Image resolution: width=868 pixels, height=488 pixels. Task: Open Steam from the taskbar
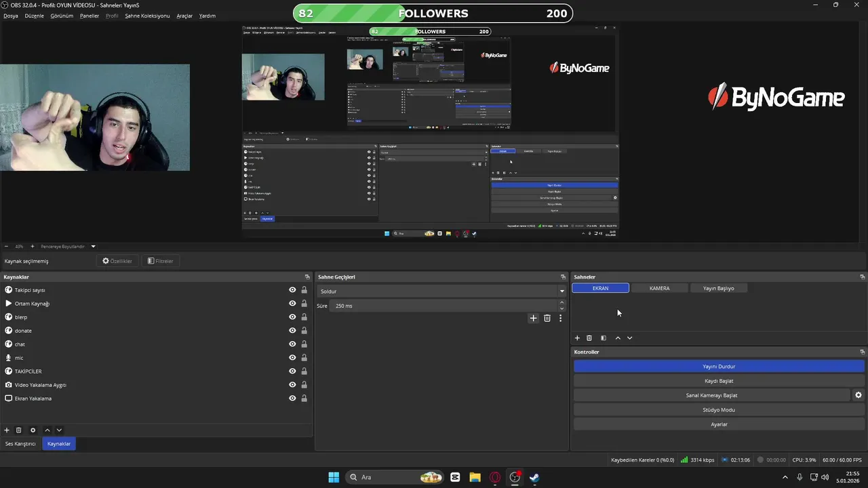[x=534, y=477]
